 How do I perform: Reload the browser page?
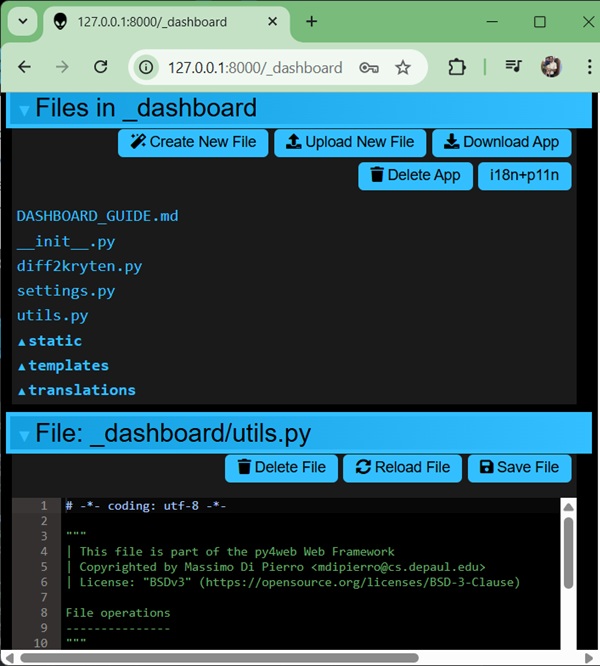point(101,67)
